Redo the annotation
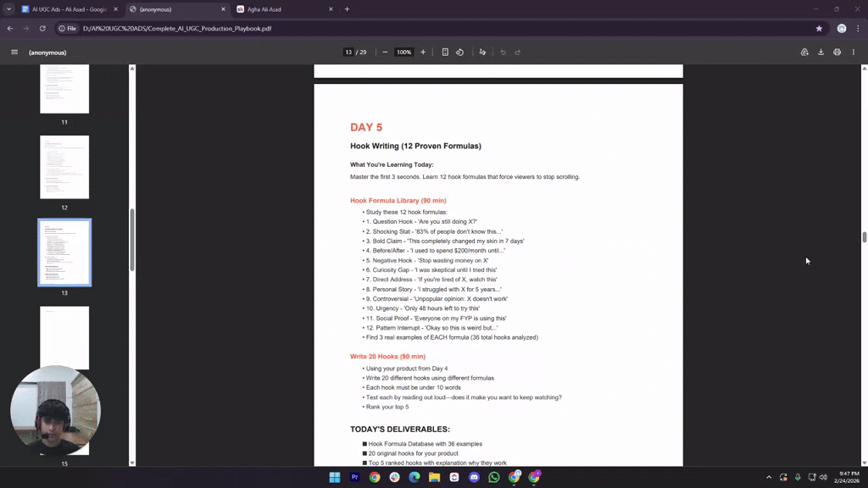Image resolution: width=868 pixels, height=488 pixels. (x=518, y=52)
